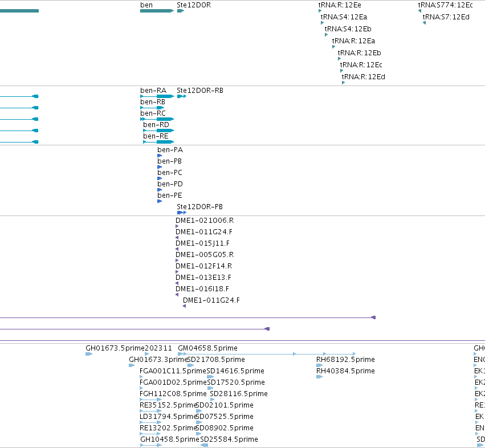
Task: Click RE13202.5prime EST label
Action: pyautogui.click(x=168, y=428)
